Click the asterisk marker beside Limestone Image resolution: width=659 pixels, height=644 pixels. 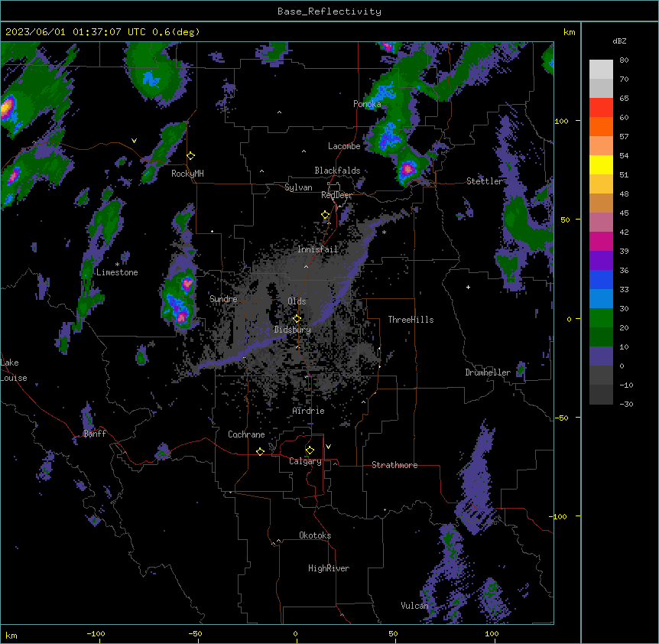pyautogui.click(x=117, y=265)
